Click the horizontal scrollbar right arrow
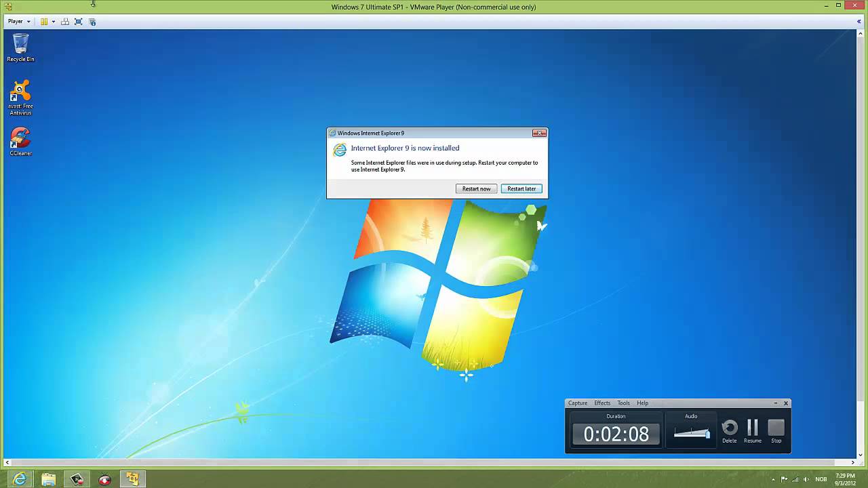The height and width of the screenshot is (488, 868). point(853,462)
